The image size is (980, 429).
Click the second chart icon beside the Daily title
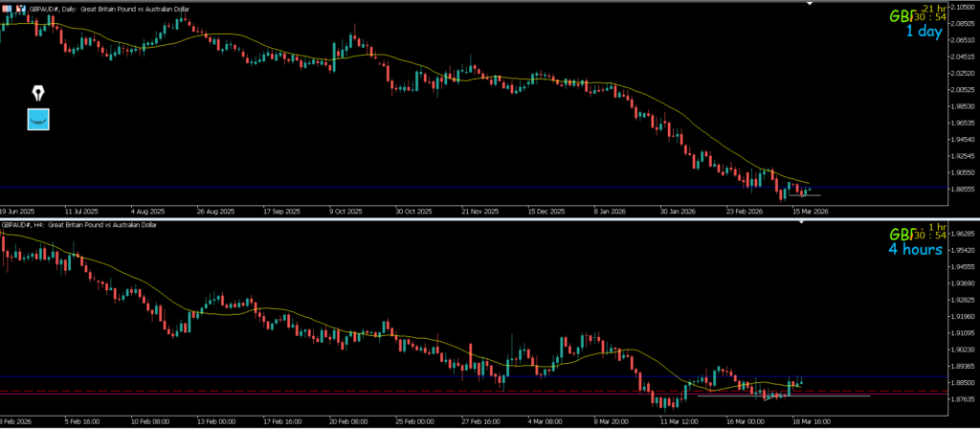pos(19,7)
